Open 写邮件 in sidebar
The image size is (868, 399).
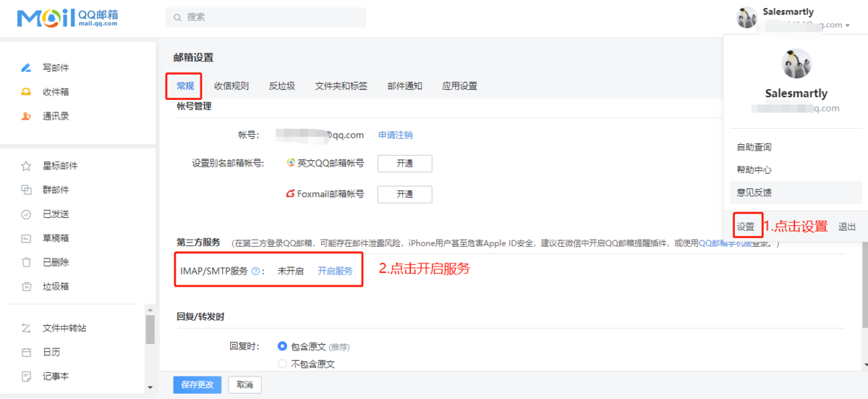[56, 68]
